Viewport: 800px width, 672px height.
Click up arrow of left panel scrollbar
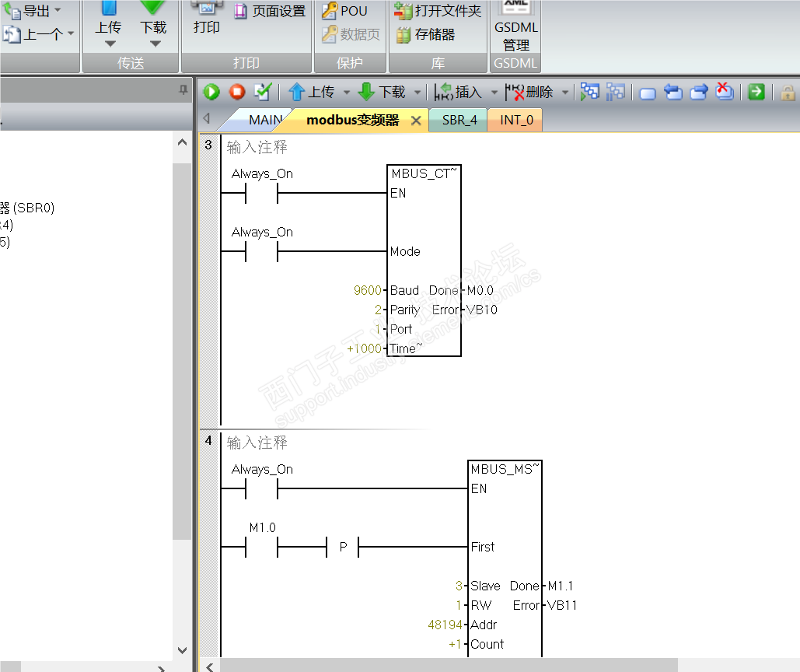pos(182,142)
